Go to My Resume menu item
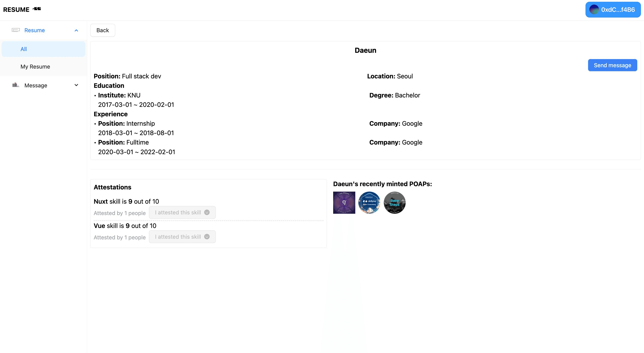Viewport: 644px width, 353px height. point(35,67)
